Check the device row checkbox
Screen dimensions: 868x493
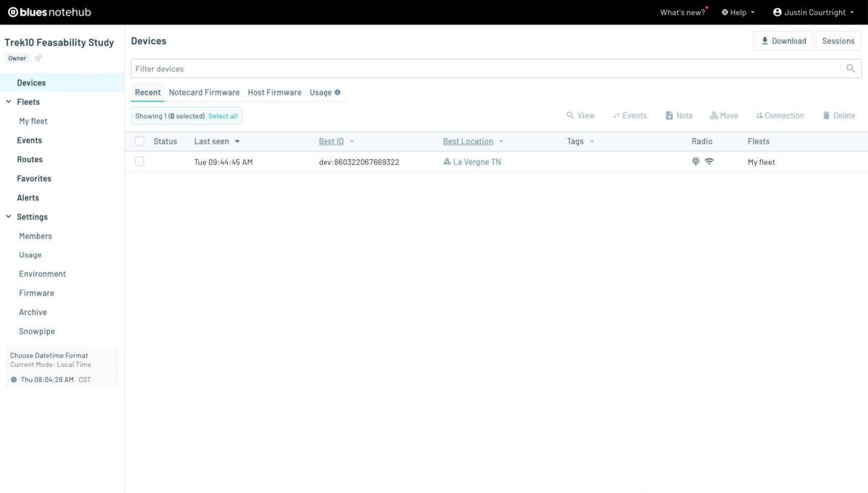point(140,162)
